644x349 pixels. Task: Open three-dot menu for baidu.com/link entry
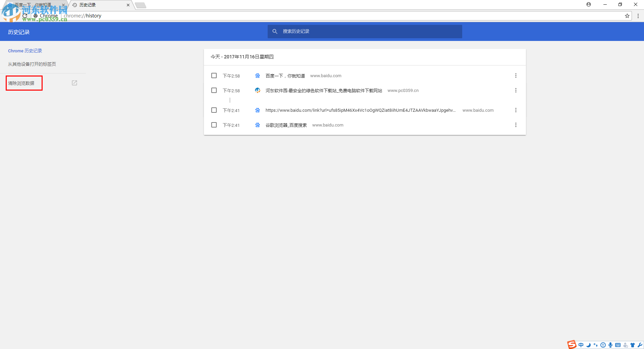click(x=516, y=110)
